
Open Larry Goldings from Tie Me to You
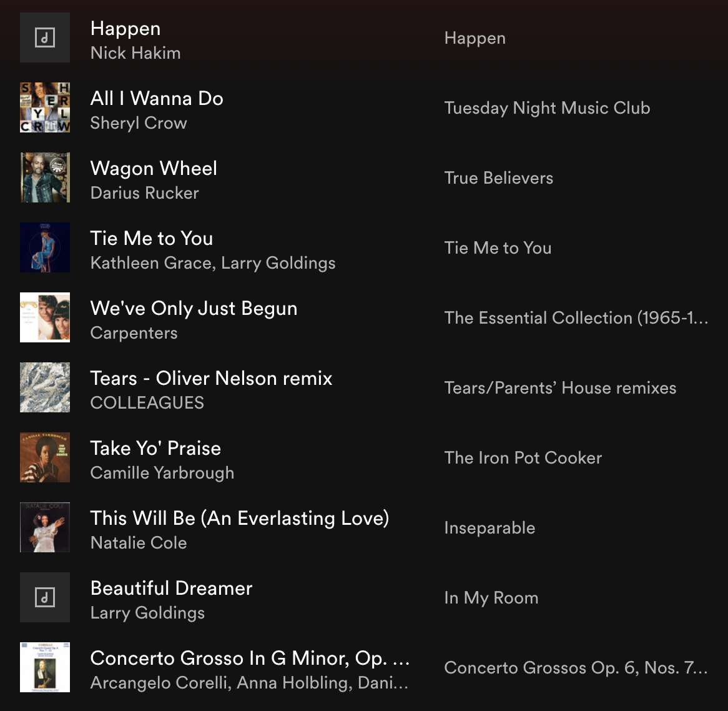tap(278, 263)
